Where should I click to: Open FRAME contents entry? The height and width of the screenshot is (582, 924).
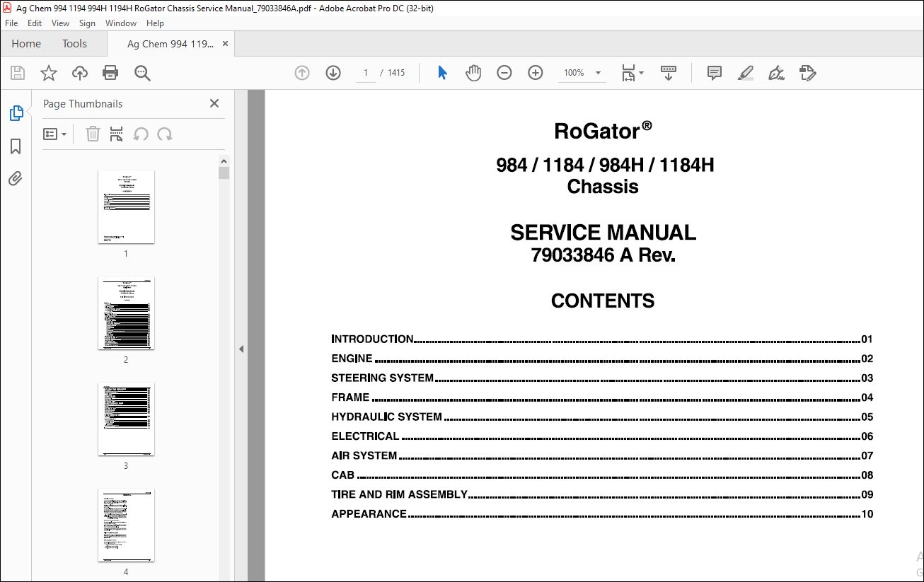pyautogui.click(x=602, y=397)
